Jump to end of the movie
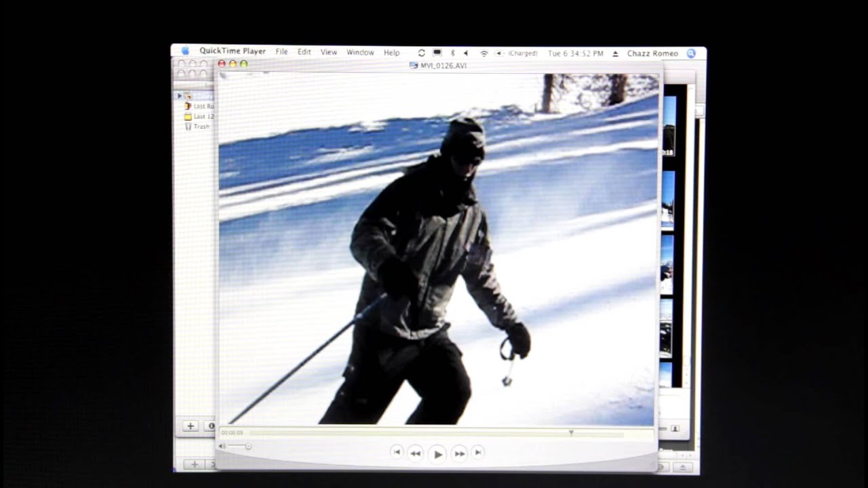The height and width of the screenshot is (488, 868). pyautogui.click(x=478, y=452)
